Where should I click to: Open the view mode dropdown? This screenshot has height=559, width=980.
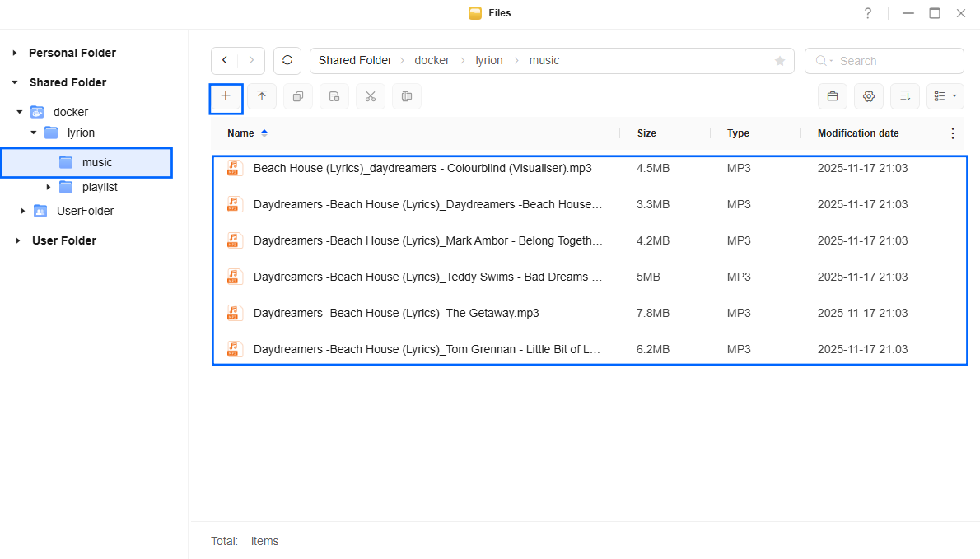click(945, 96)
